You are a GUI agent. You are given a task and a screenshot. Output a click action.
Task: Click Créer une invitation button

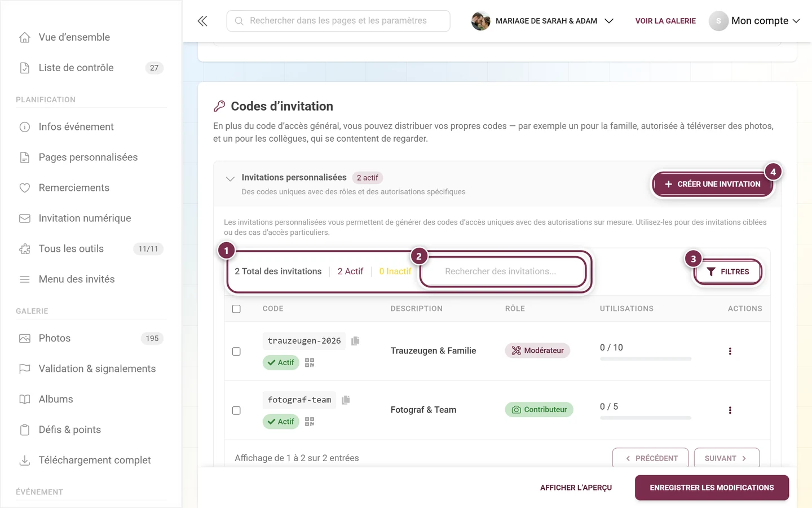[x=713, y=184]
